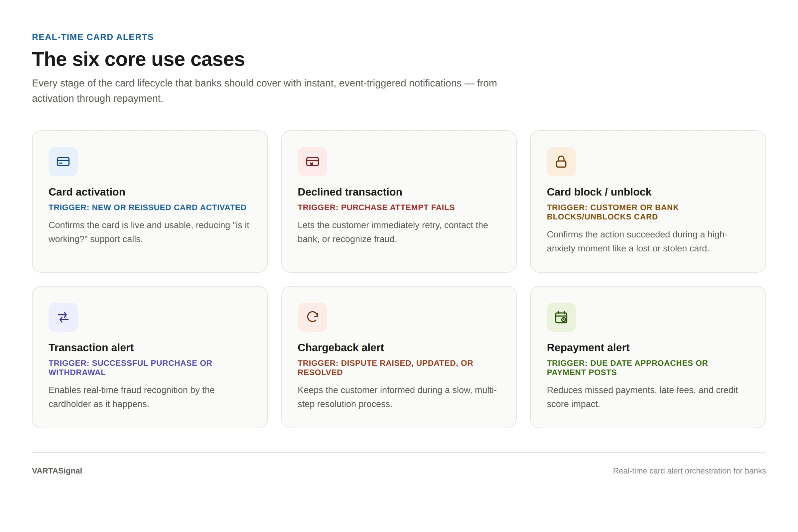Select the Transaction alert heading
This screenshot has width=798, height=532.
pos(91,348)
